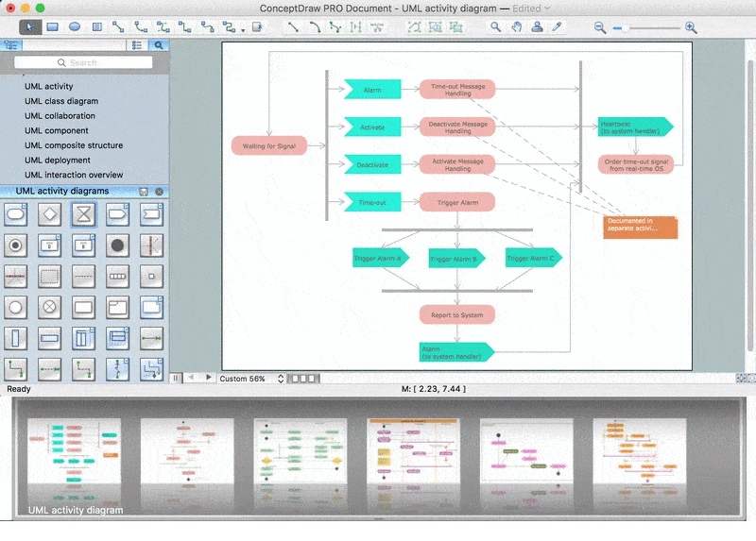
Task: Open UML class diagram library
Action: click(x=61, y=101)
